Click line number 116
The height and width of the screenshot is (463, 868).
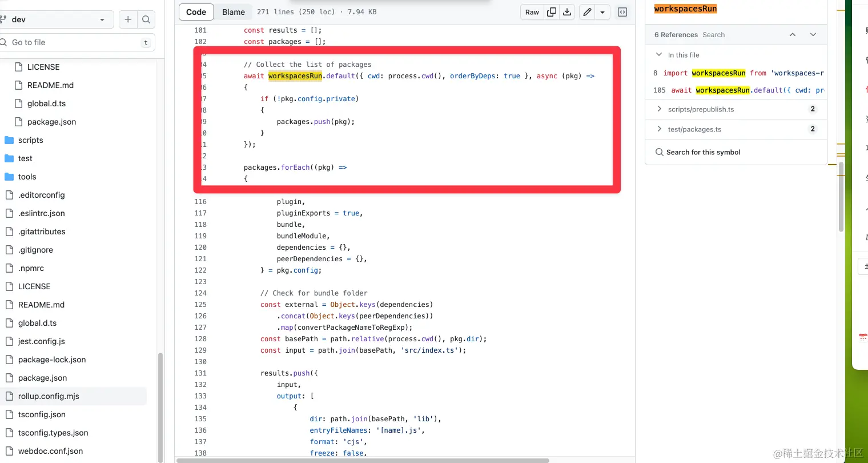point(200,202)
